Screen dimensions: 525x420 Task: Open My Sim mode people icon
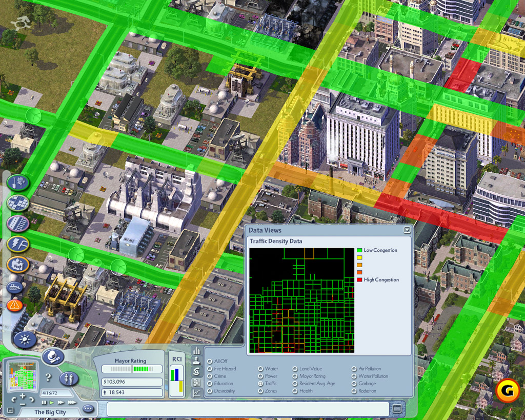click(x=69, y=379)
